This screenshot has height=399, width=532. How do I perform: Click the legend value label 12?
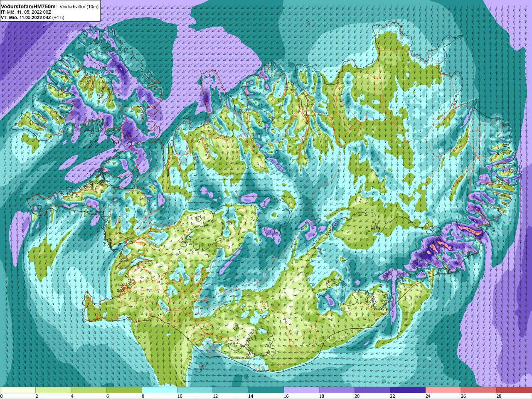click(215, 396)
